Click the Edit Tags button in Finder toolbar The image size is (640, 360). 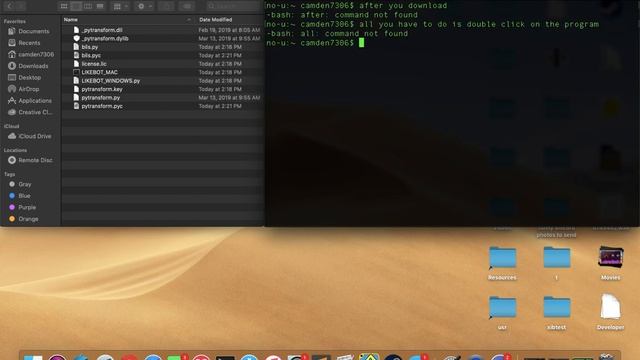(187, 6)
